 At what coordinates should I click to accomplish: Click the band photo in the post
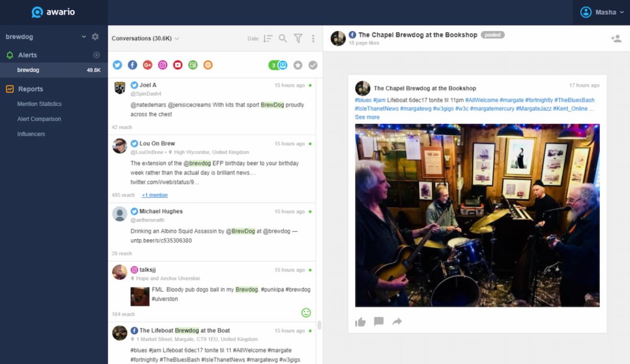coord(477,215)
